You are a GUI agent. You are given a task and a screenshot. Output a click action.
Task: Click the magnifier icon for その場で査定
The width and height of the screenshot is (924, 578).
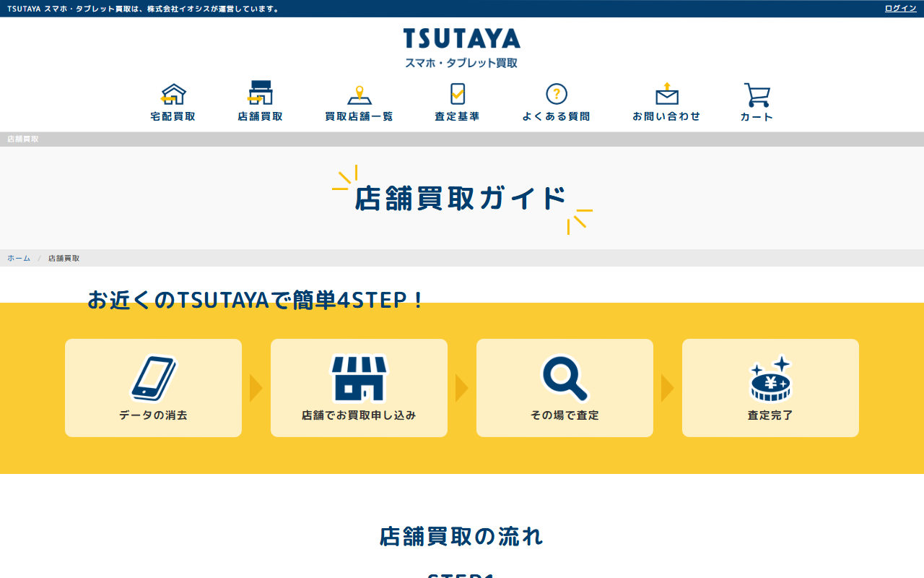pyautogui.click(x=565, y=378)
